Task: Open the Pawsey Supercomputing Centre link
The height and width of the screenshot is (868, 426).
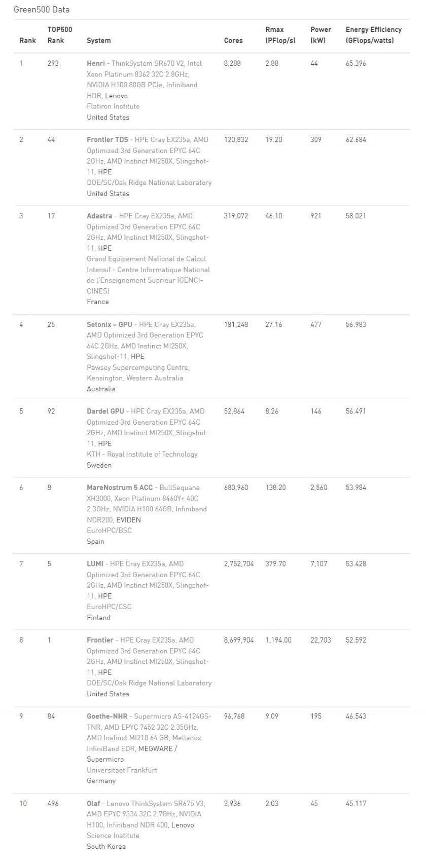Action: tap(138, 367)
